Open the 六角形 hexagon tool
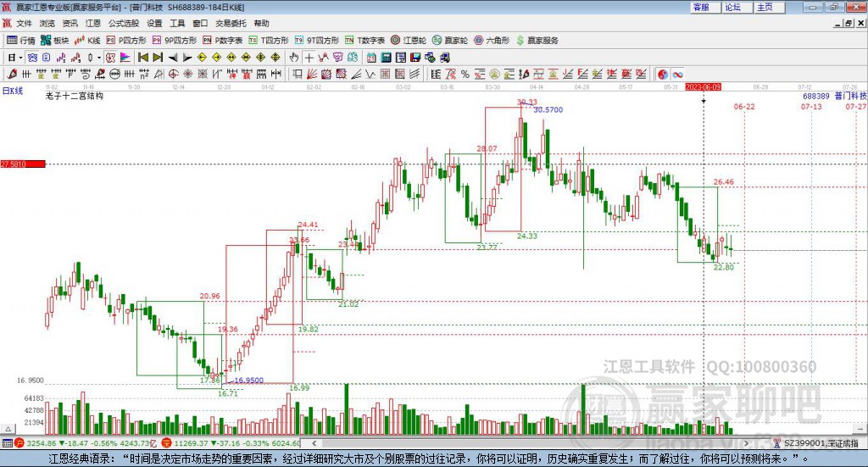The height and width of the screenshot is (467, 868). click(492, 41)
